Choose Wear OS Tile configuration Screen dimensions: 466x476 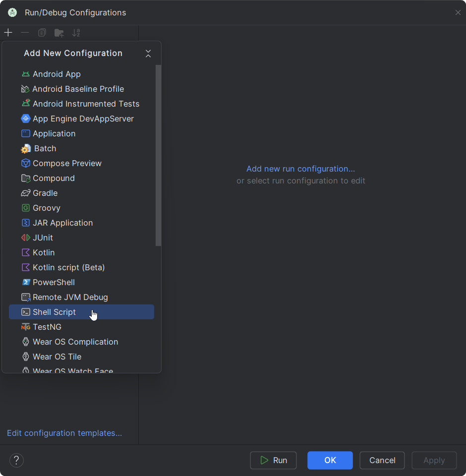click(81, 357)
